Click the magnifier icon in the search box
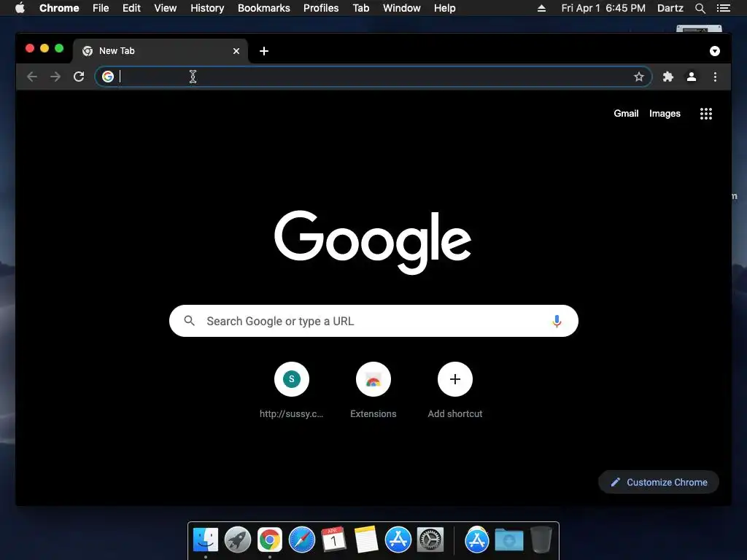Screen dimensions: 747x560 point(189,321)
